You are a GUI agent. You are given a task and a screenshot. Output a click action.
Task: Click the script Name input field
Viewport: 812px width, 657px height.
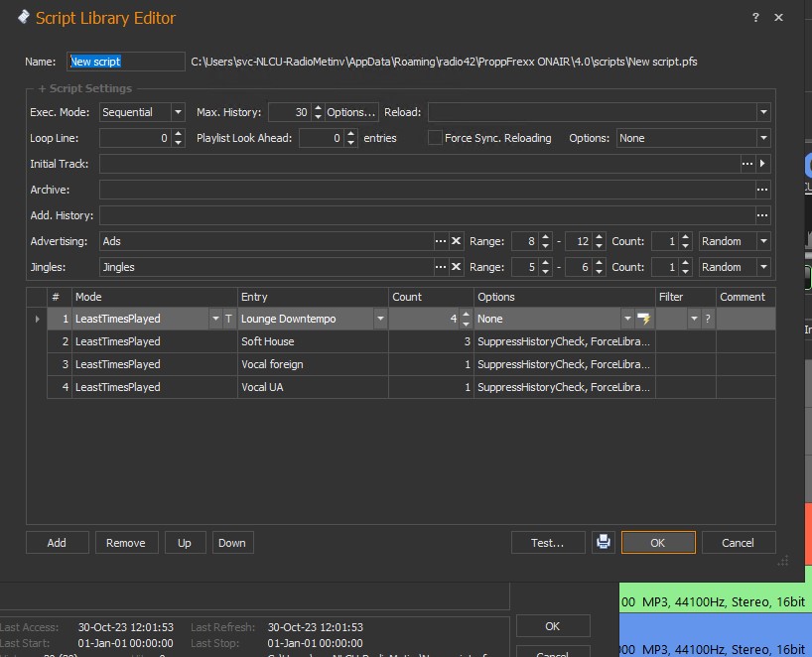(125, 62)
